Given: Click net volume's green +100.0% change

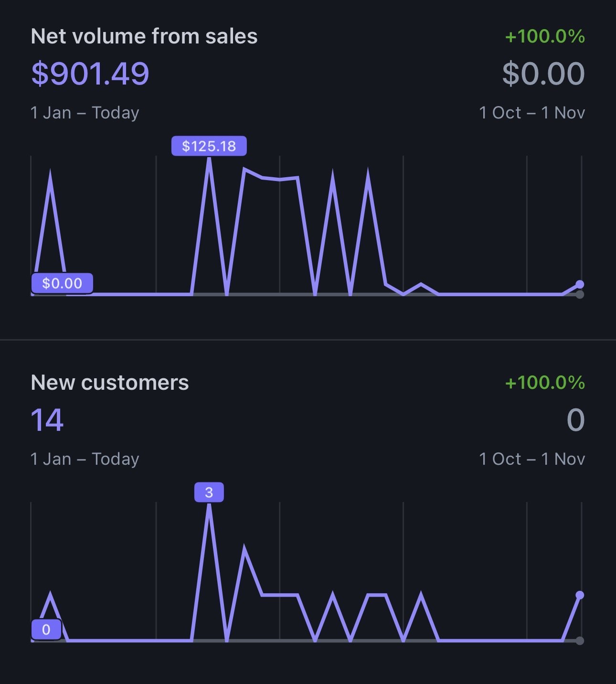Looking at the screenshot, I should (544, 36).
